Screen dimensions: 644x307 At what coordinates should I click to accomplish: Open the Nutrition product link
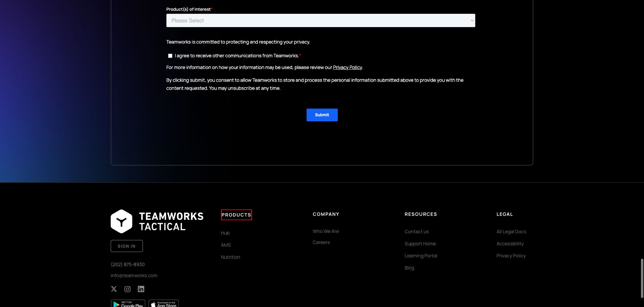click(230, 257)
